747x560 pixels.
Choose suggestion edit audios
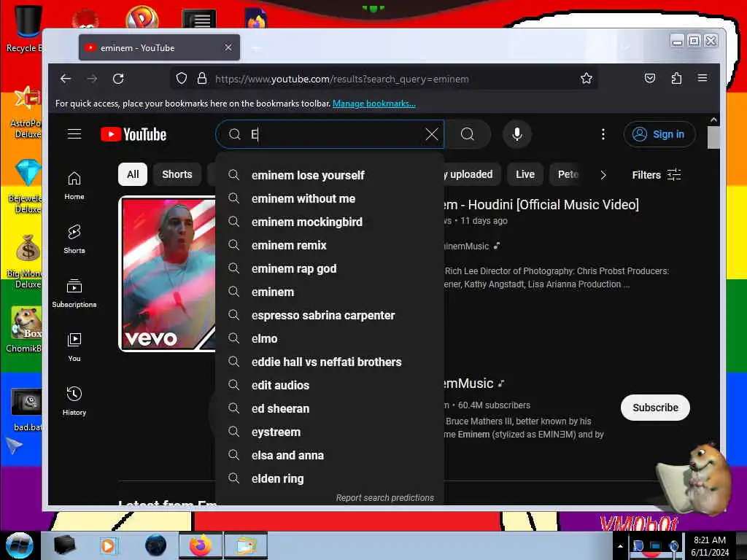pyautogui.click(x=330, y=385)
